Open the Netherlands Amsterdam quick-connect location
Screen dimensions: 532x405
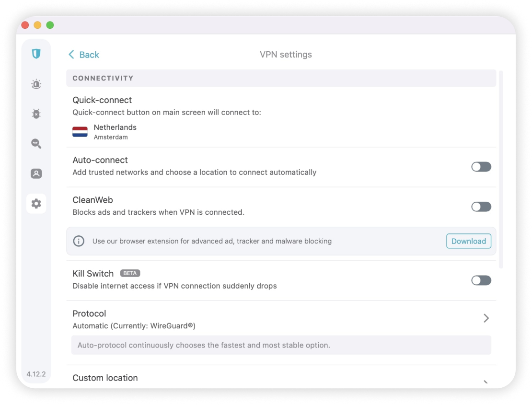tap(104, 132)
